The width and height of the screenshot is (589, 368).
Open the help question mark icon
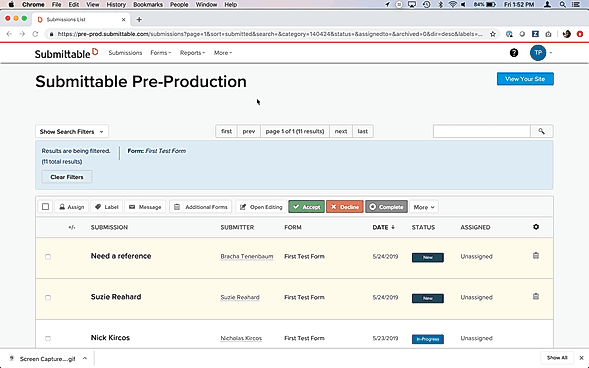(514, 53)
